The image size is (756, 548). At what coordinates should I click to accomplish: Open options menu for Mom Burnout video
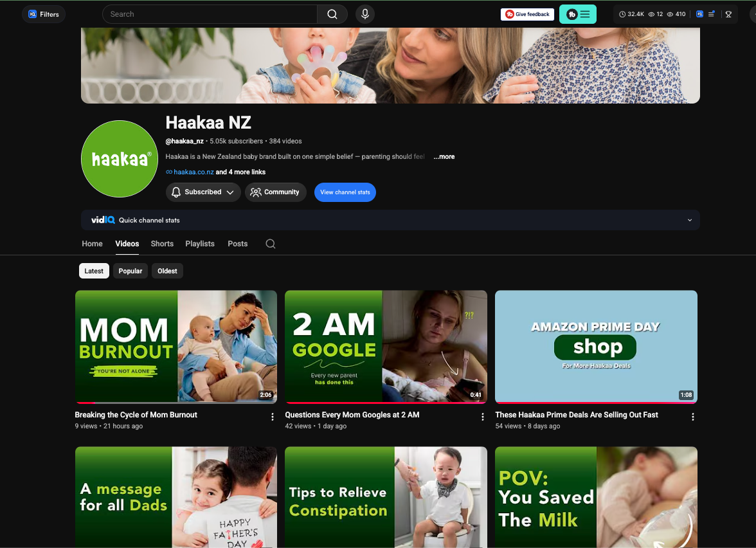pos(273,417)
